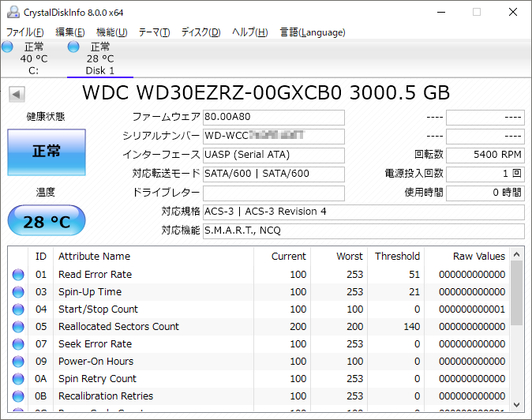Screen dimensions: 532x420
Task: Select the Recalibration Retries attribute name
Action: [106, 396]
